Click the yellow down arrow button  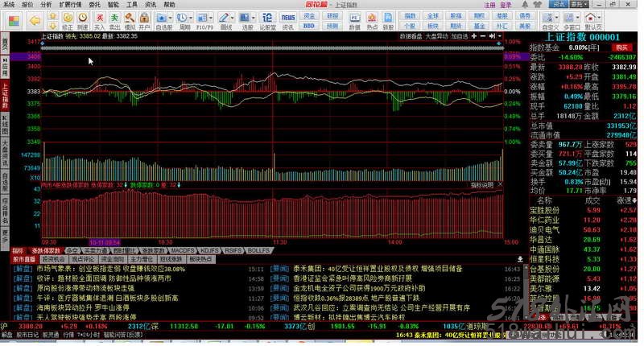click(x=52, y=26)
